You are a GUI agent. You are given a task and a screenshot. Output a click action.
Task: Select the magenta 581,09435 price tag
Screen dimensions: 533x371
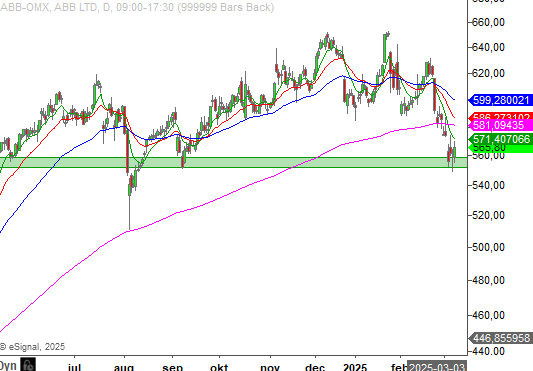(501, 125)
